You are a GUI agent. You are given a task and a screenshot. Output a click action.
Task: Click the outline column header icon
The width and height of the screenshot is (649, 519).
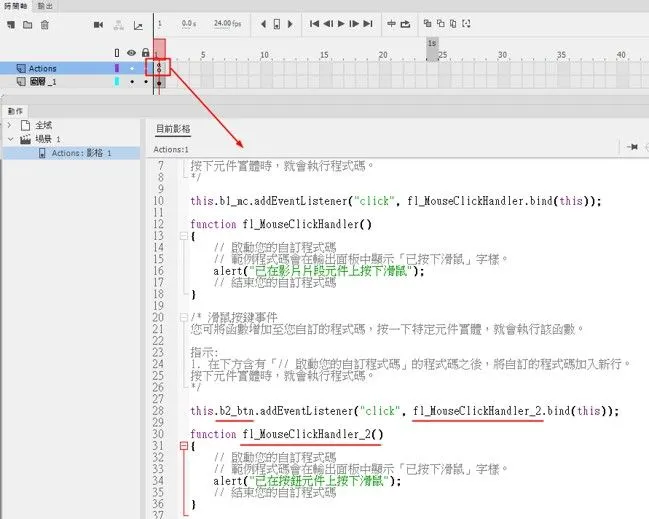click(x=117, y=53)
